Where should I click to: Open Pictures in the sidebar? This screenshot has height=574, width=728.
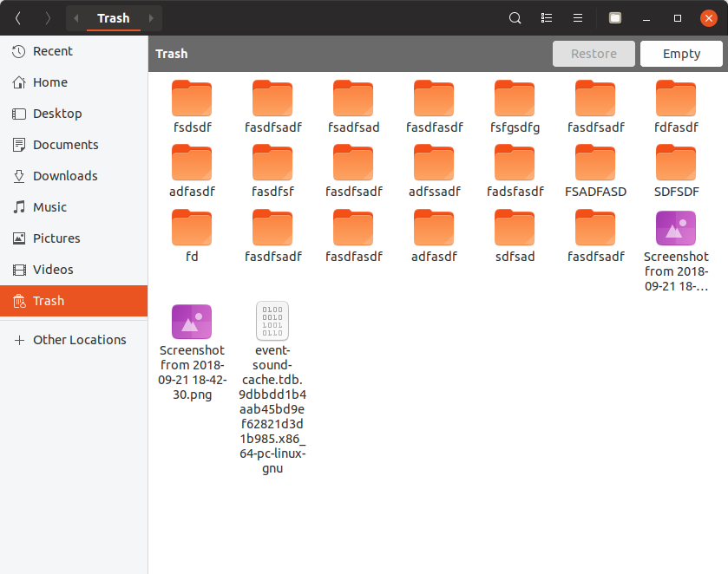(74, 238)
